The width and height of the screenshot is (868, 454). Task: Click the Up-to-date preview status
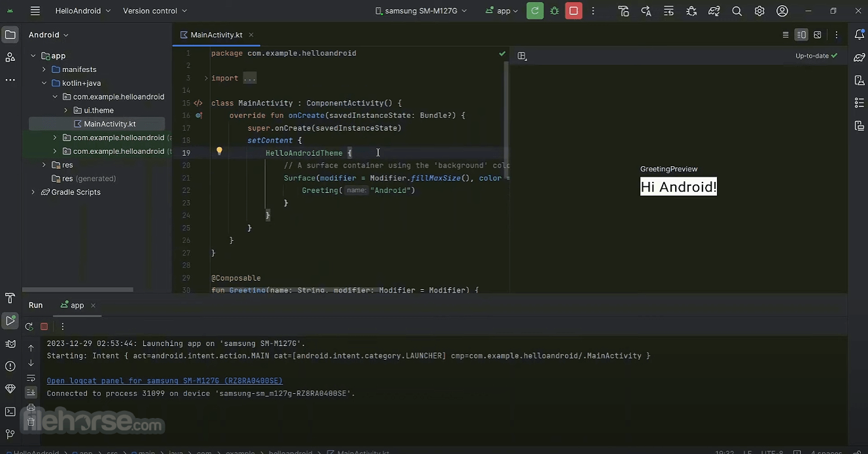coord(816,56)
